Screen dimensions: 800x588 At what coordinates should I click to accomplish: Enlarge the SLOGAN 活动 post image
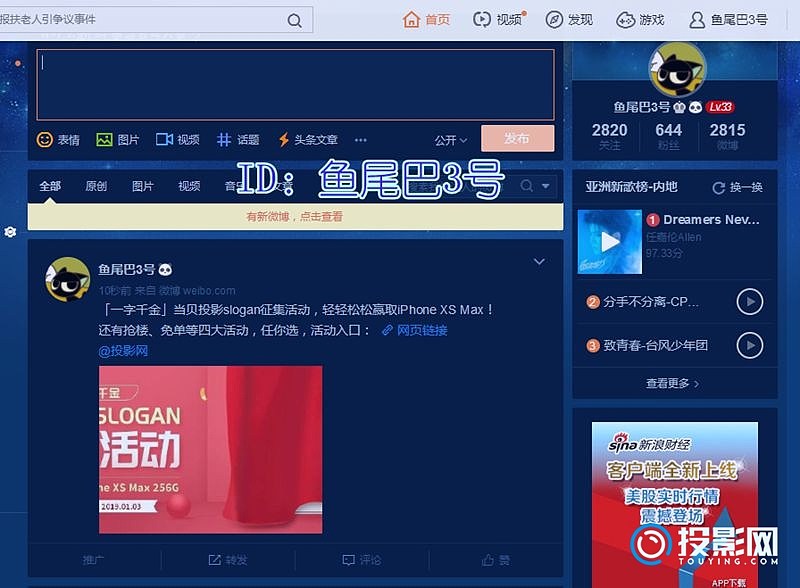tap(211, 450)
